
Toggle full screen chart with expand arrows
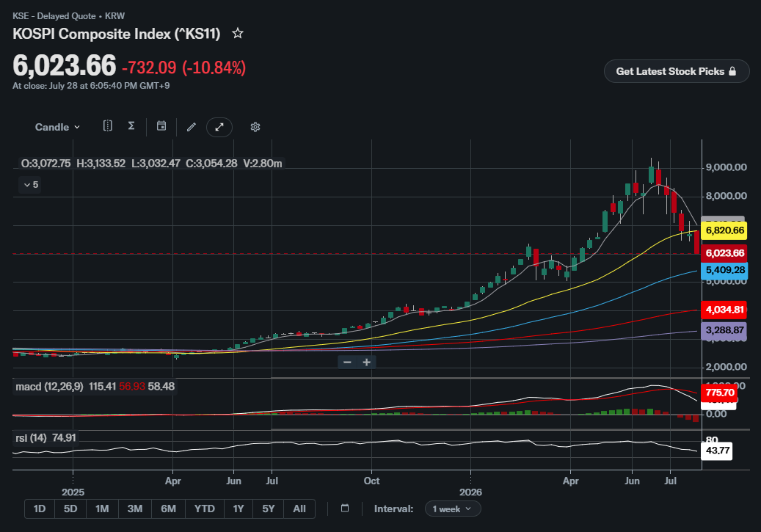pyautogui.click(x=219, y=127)
